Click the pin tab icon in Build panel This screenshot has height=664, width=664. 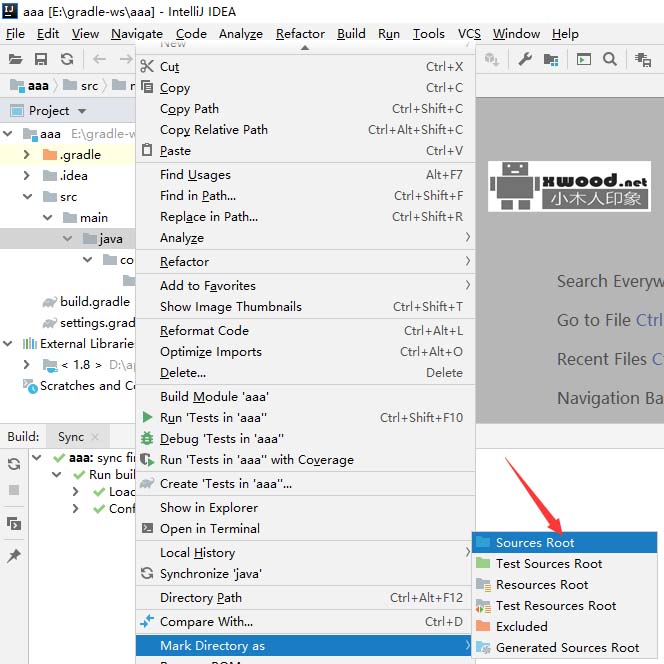[14, 556]
